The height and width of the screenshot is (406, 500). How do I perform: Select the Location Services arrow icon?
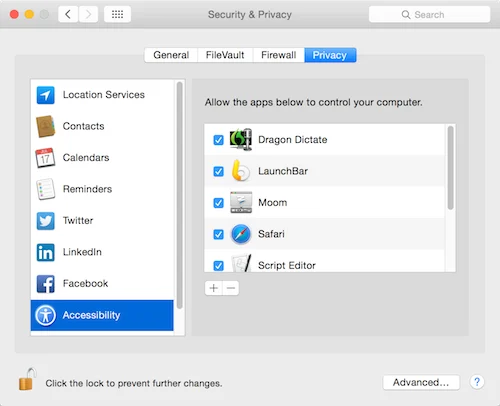[45, 95]
